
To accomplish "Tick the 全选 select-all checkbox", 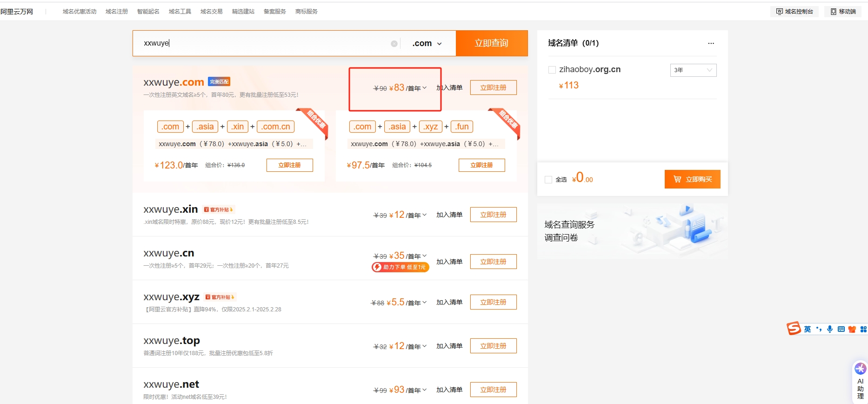I will point(548,180).
